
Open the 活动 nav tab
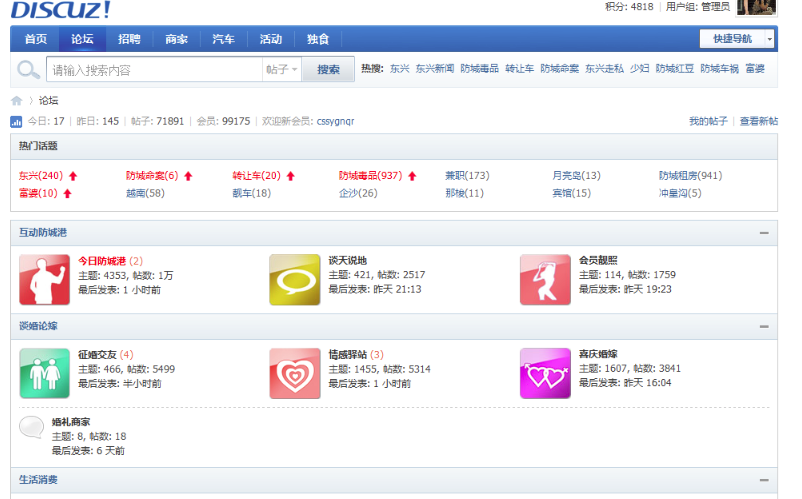(271, 39)
